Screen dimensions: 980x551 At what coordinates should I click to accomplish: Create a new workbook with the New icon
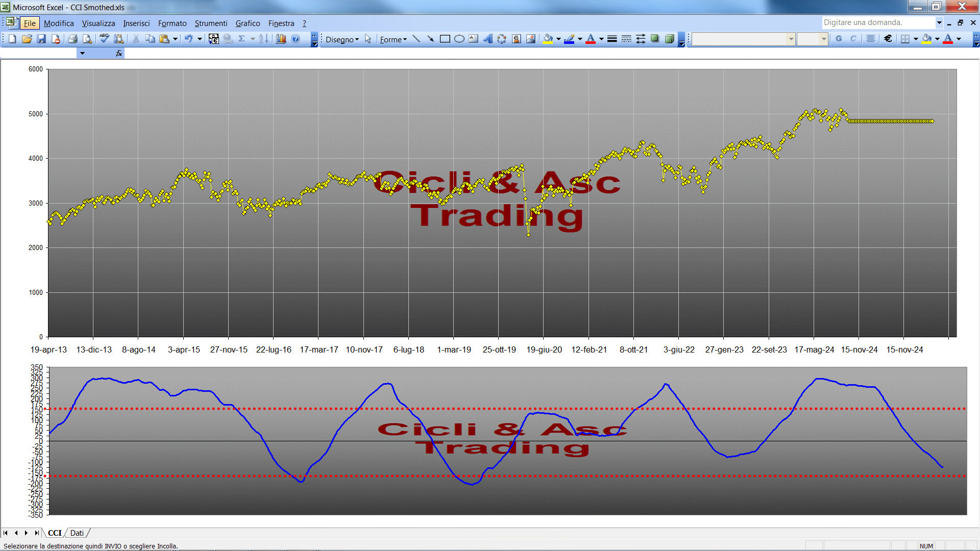(x=12, y=39)
